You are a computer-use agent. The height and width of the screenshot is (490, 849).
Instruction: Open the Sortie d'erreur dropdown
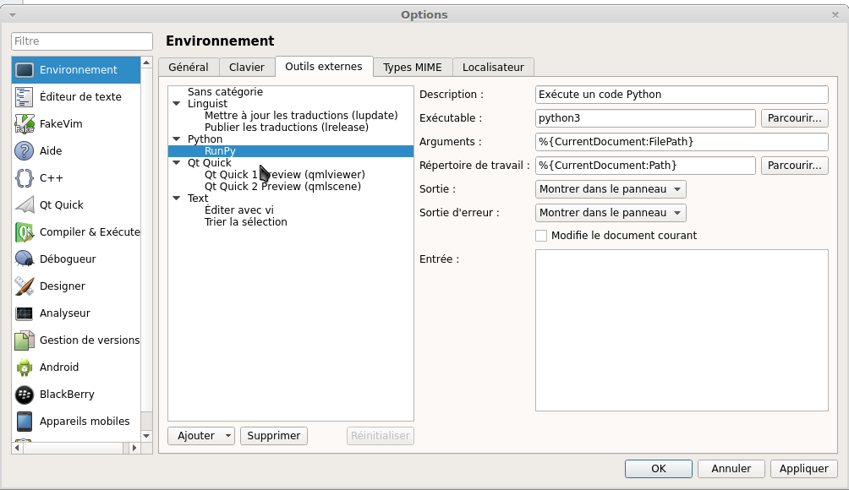click(610, 213)
